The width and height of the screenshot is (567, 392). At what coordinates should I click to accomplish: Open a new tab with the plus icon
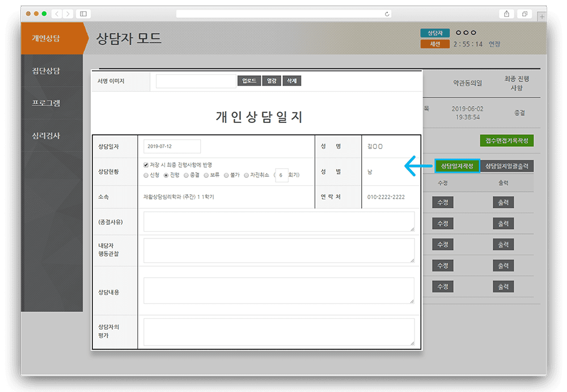(x=541, y=16)
